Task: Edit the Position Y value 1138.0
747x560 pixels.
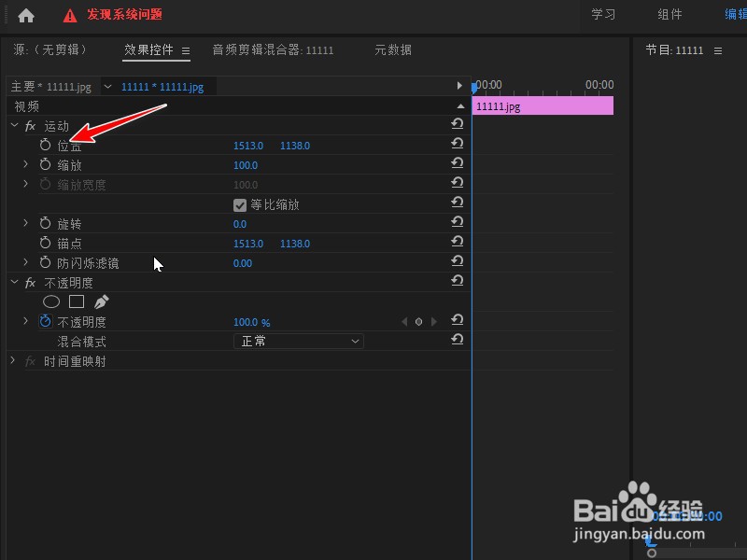Action: click(x=295, y=146)
